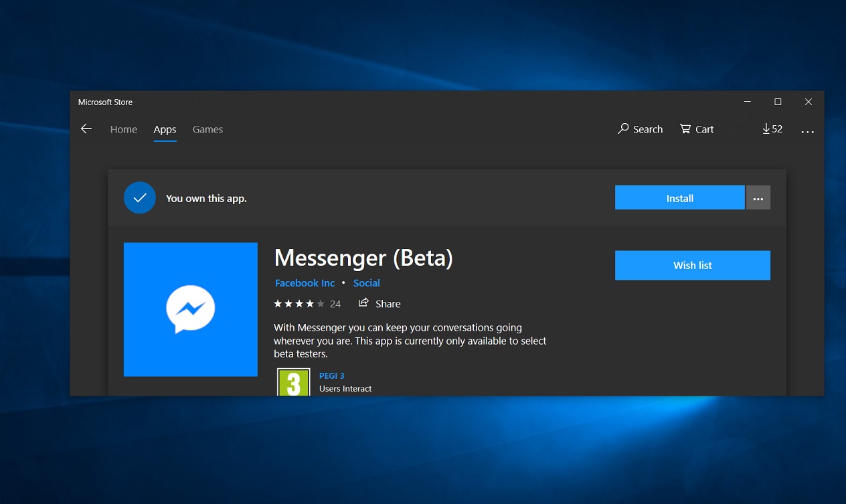The height and width of the screenshot is (504, 846).
Task: Click the 'You own this app.' text
Action: (x=206, y=199)
